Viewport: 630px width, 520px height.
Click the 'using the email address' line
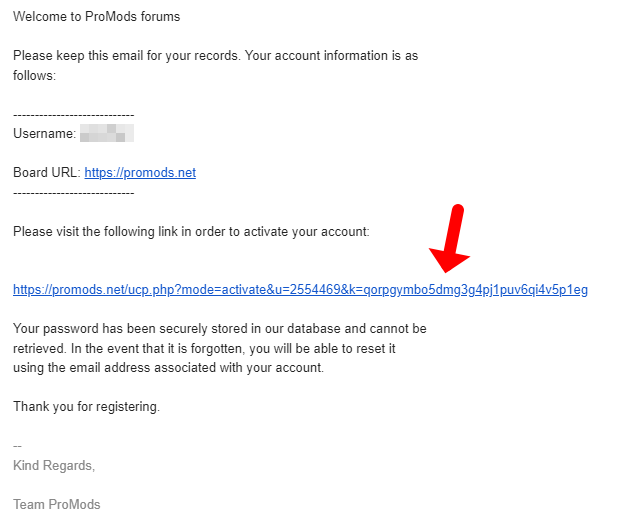[168, 367]
